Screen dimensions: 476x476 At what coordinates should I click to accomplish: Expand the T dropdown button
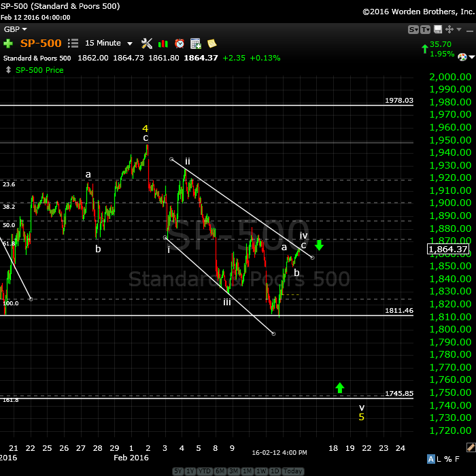[425, 29]
